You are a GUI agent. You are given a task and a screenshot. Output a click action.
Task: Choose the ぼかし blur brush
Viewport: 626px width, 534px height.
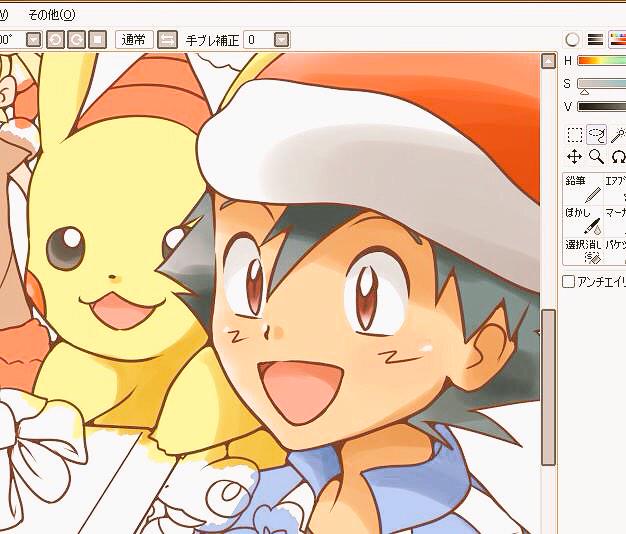point(583,221)
